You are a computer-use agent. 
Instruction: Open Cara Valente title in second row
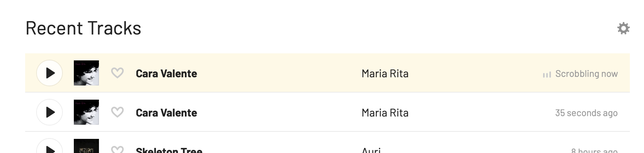[166, 113]
